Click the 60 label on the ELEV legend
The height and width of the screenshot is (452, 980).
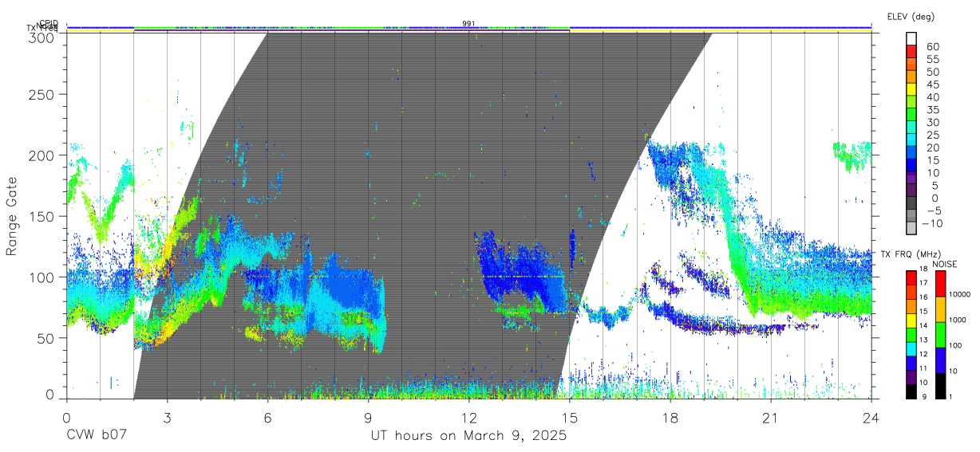[x=932, y=47]
